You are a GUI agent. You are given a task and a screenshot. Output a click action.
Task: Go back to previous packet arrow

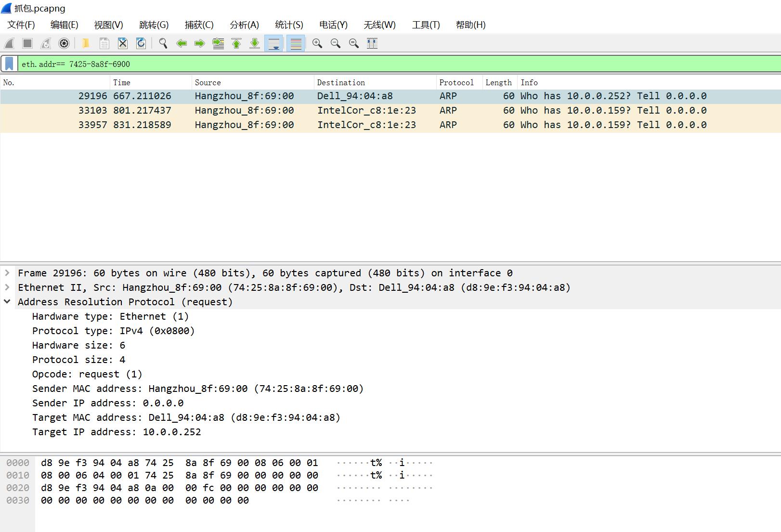182,43
